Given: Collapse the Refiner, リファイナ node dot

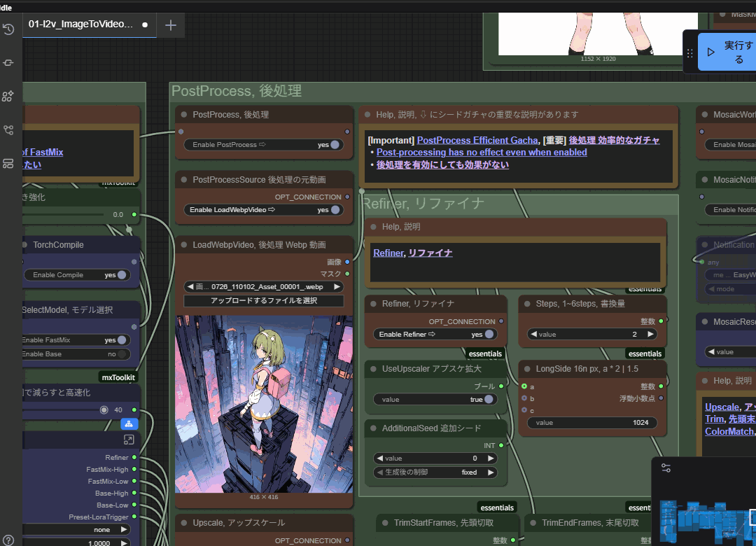Looking at the screenshot, I should [x=373, y=303].
